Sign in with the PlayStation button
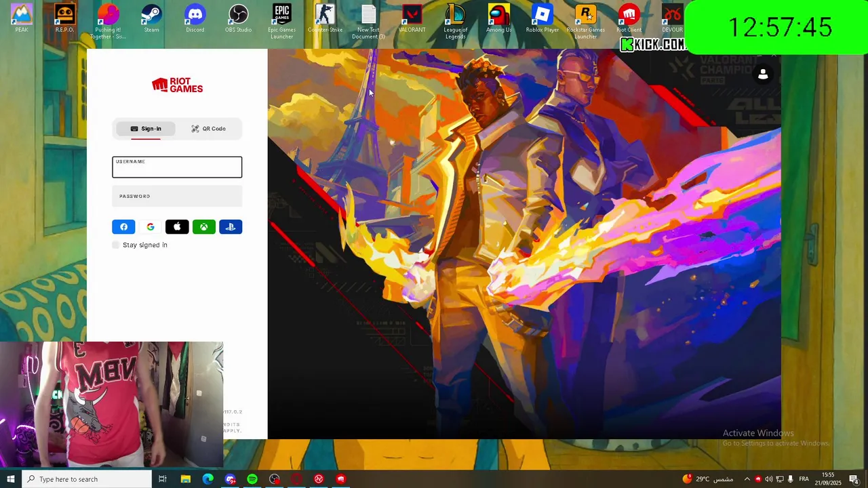This screenshot has height=488, width=868. 231,227
